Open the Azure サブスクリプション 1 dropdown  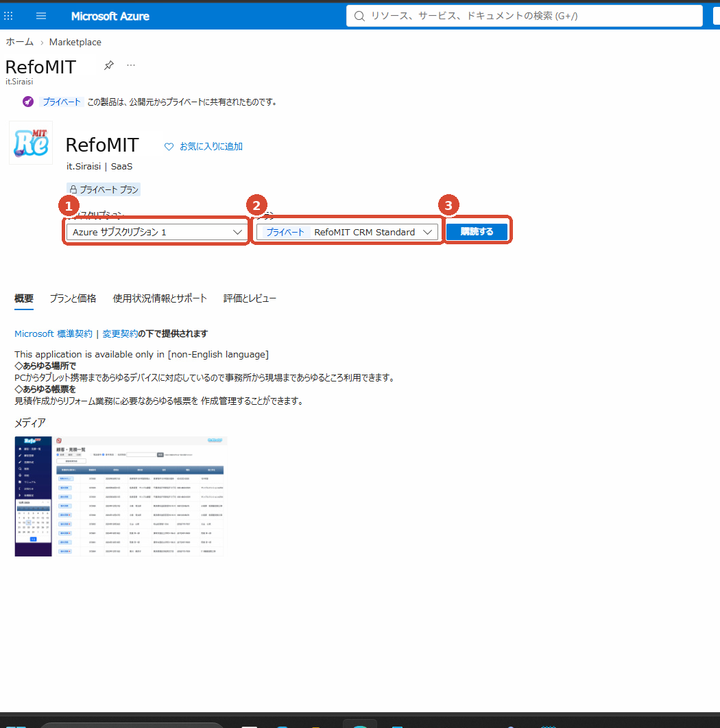pos(157,232)
